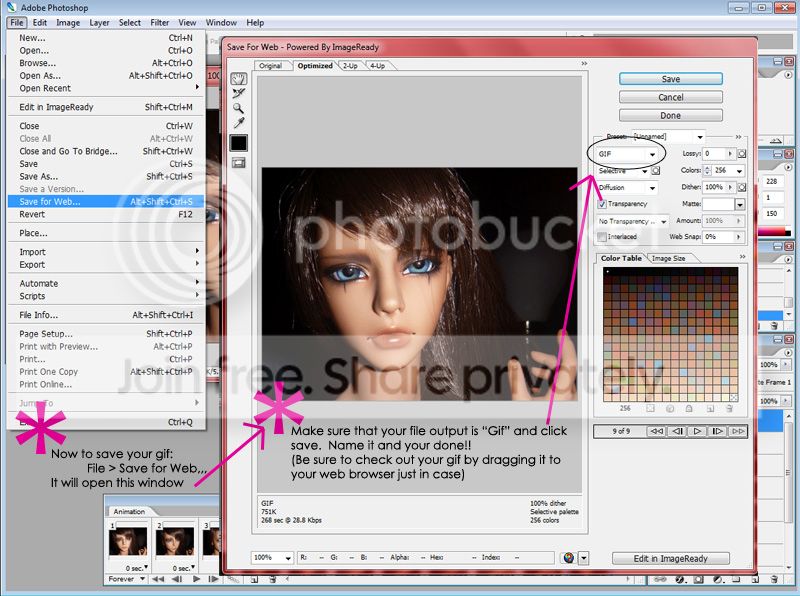Click the Matte color field

pos(718,205)
